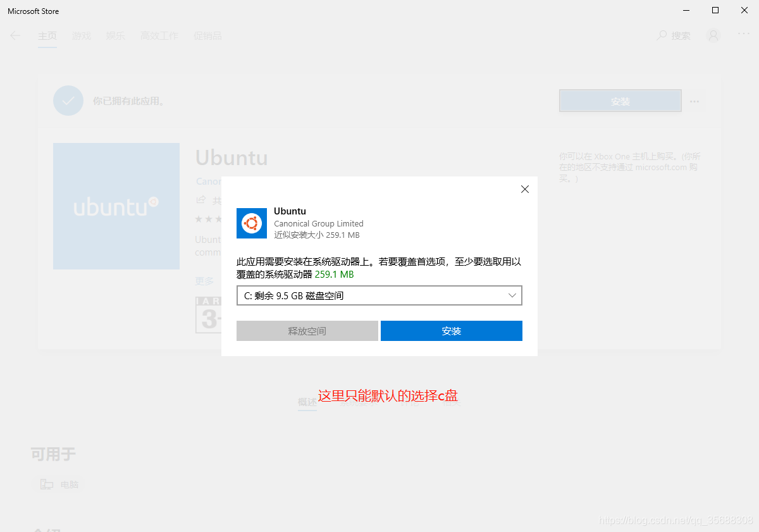Viewport: 759px width, 532px height.
Task: Open the user account avatar
Action: [x=713, y=35]
